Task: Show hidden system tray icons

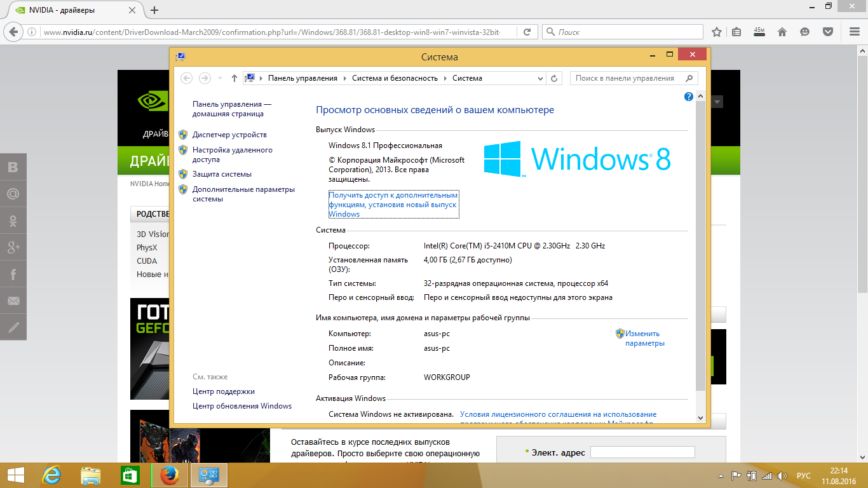Action: (x=721, y=475)
